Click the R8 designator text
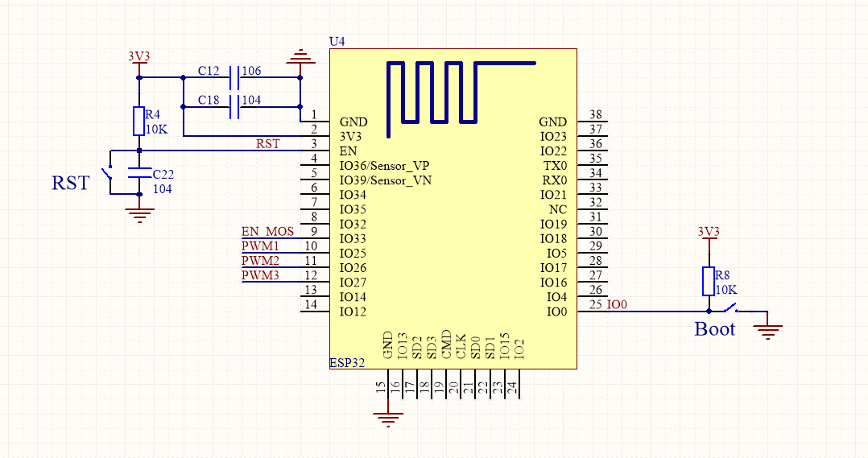868x458 pixels. pyautogui.click(x=722, y=275)
